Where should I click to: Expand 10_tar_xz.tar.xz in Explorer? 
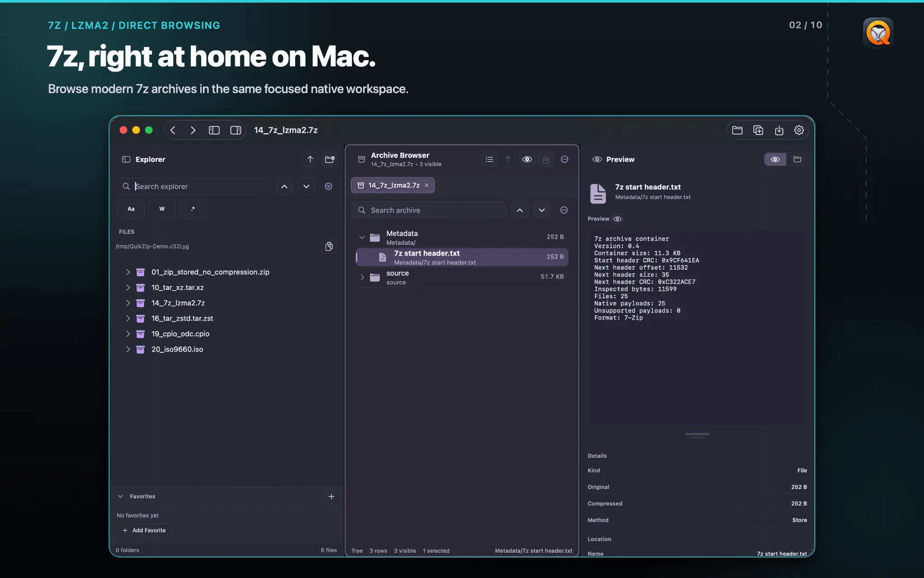tap(128, 288)
